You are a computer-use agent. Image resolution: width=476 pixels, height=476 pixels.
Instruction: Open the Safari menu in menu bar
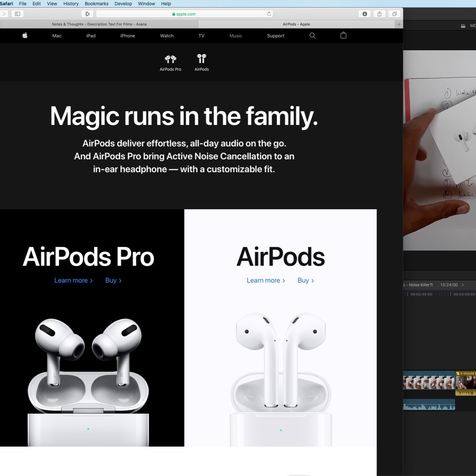click(x=6, y=4)
